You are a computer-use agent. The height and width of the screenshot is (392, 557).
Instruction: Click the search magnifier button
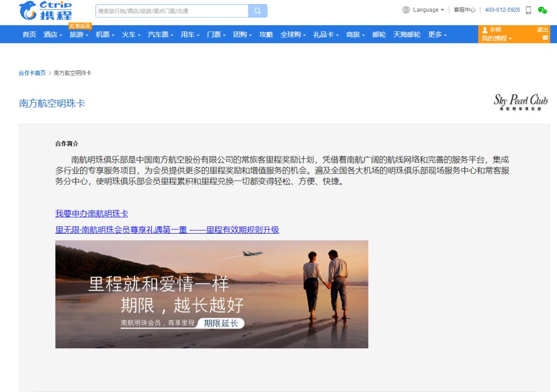(x=257, y=11)
